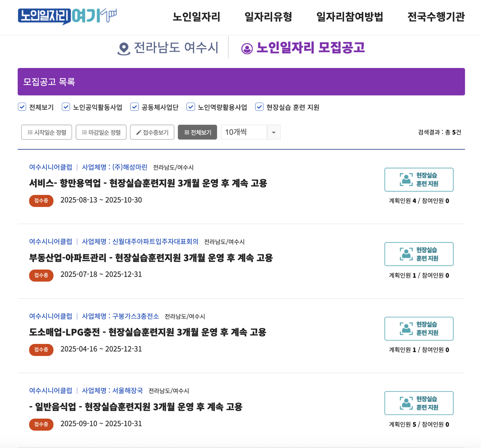Screen dimensions: 481x448
Task: Click the person icon next to 노인일자리 모집공고
Action: pyautogui.click(x=247, y=48)
